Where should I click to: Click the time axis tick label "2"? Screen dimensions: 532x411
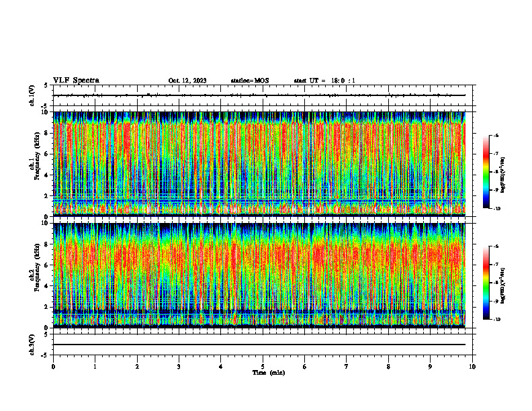point(137,367)
